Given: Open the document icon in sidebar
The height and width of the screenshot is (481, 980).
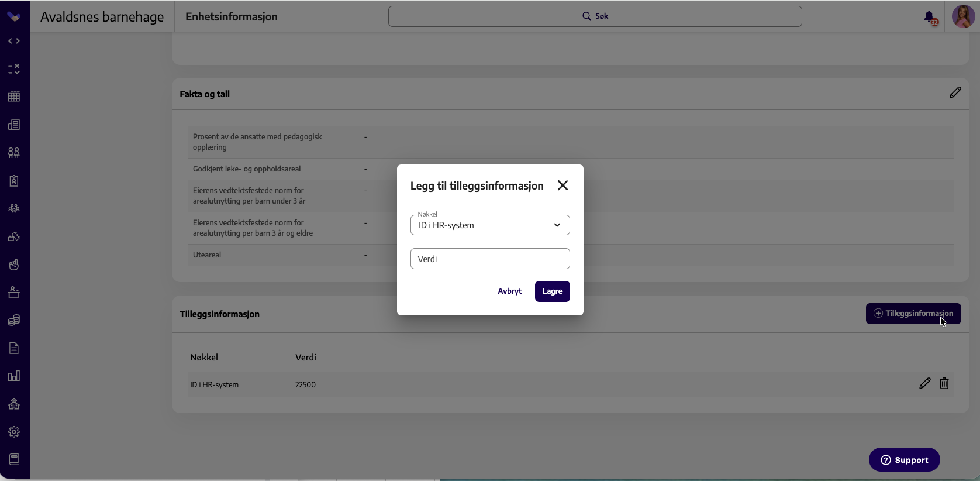Looking at the screenshot, I should [14, 348].
